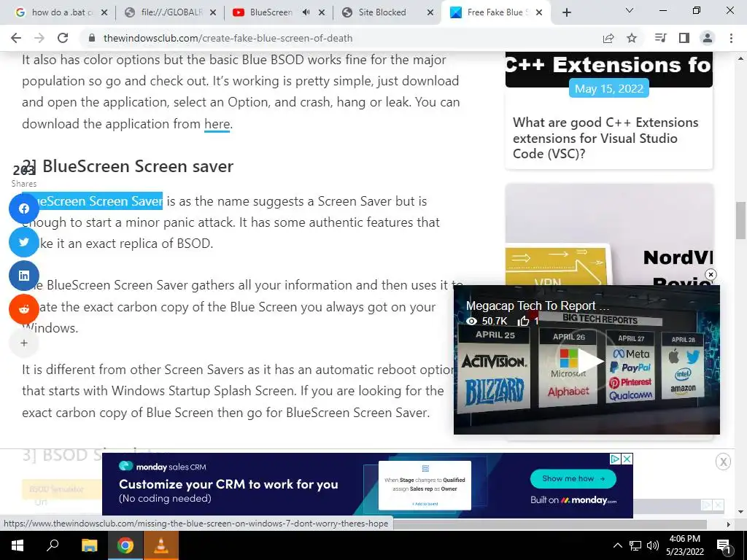Screen dimensions: 747x560
Task: Mute the BlueScreen tab audio icon
Action: [x=306, y=12]
